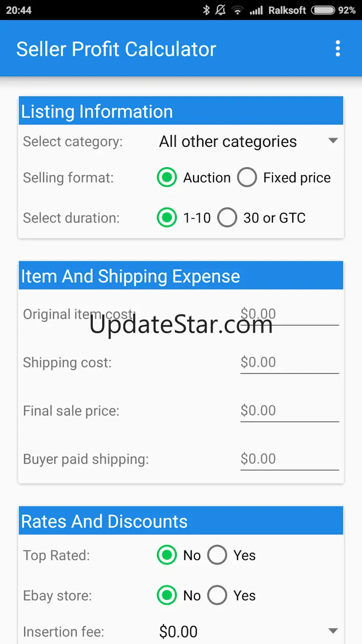Image resolution: width=362 pixels, height=644 pixels.
Task: Tap the Wi-Fi status icon
Action: [x=238, y=10]
